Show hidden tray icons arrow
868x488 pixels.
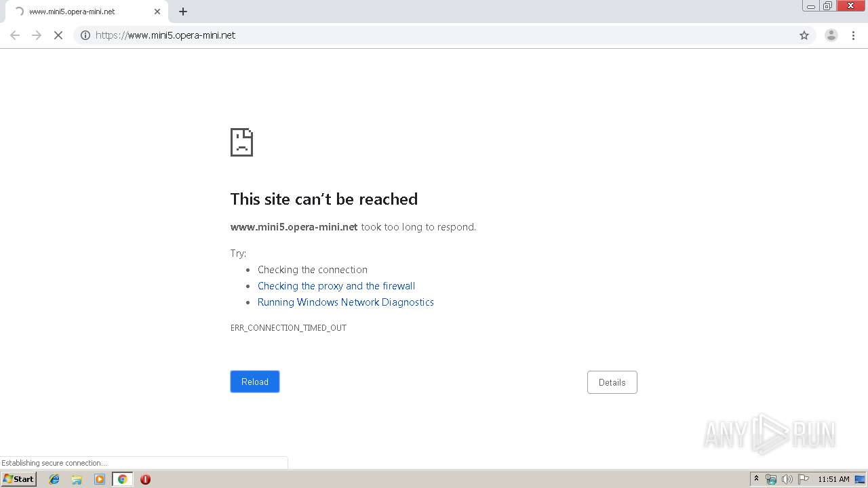pos(756,479)
